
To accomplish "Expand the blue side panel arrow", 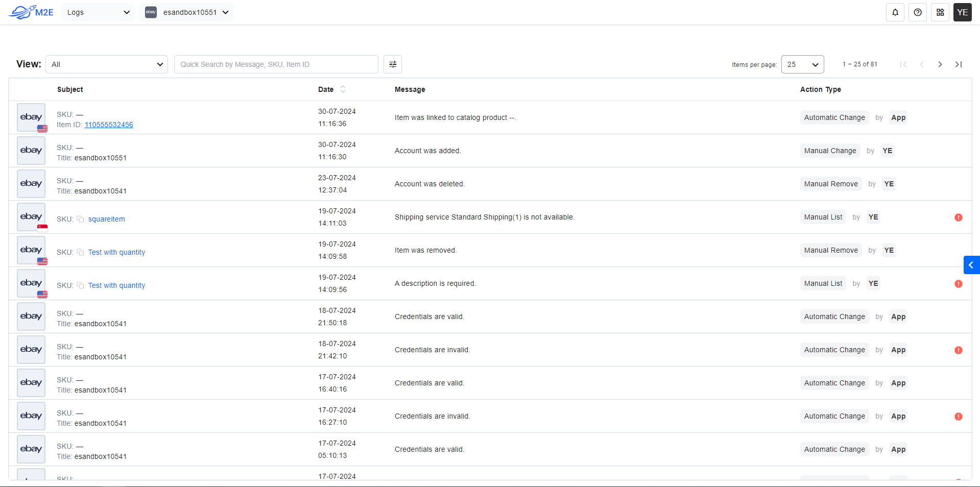I will tap(971, 265).
